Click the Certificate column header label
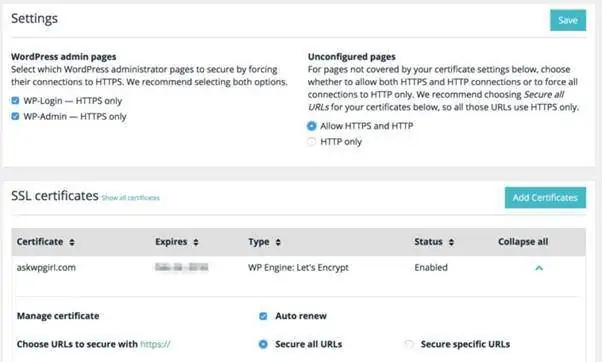This screenshot has height=362, width=602. [40, 242]
